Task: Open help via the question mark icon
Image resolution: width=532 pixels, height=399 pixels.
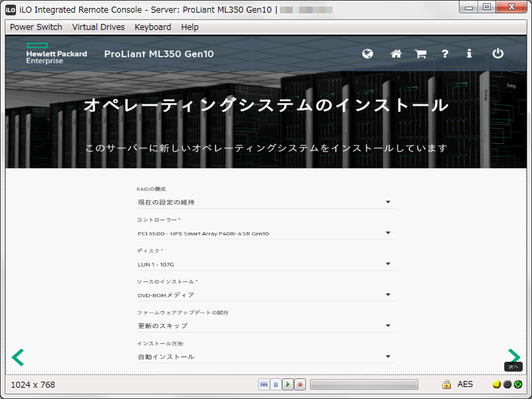Action: coord(444,54)
